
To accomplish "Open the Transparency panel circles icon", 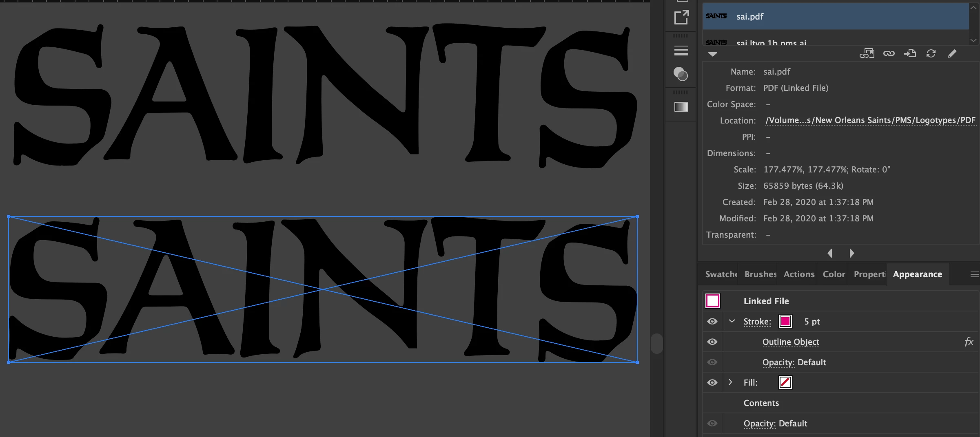I will pos(681,74).
